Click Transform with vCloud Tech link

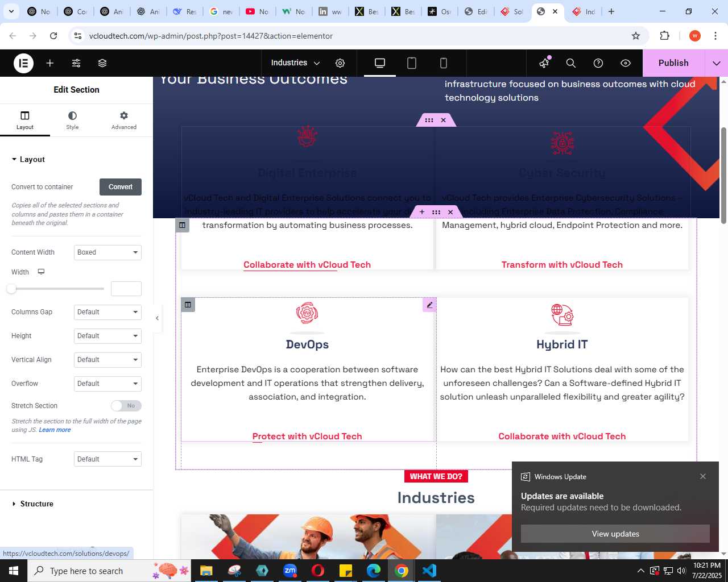coord(562,265)
